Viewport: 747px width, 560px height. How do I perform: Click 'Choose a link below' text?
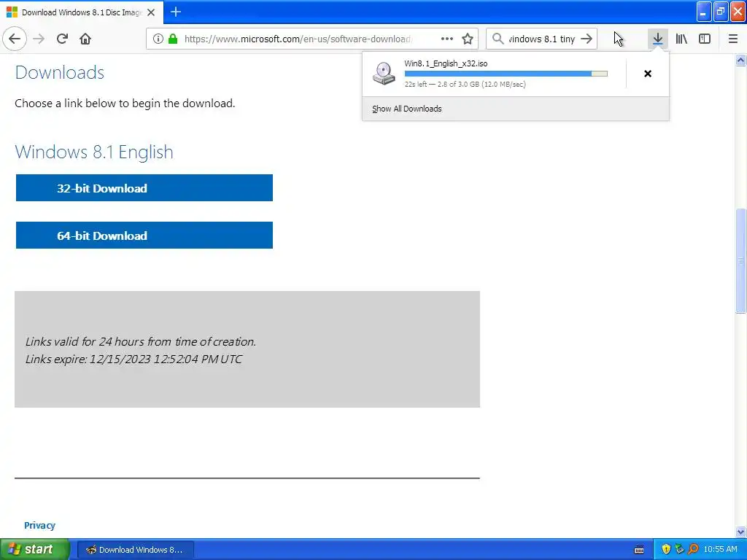125,104
